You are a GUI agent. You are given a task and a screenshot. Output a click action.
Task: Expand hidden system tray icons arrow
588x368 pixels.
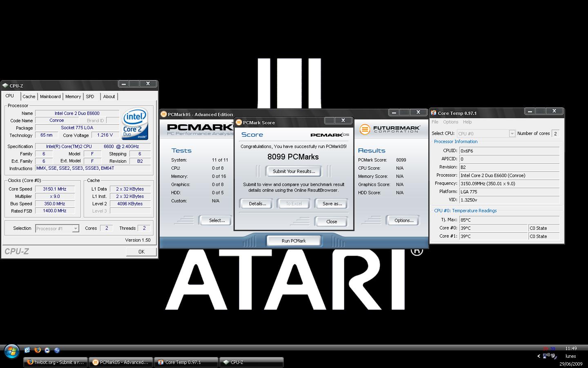pos(539,356)
